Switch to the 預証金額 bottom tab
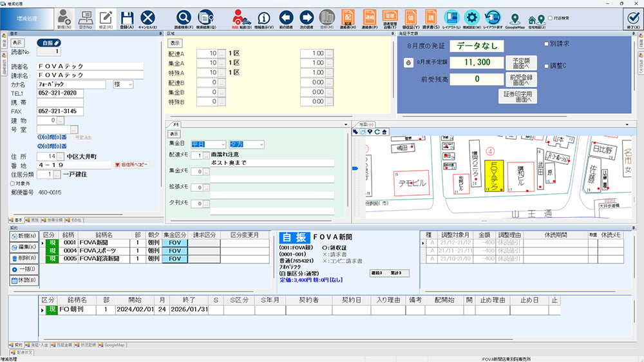Viewport: 644px width, 362px height. coord(62,345)
